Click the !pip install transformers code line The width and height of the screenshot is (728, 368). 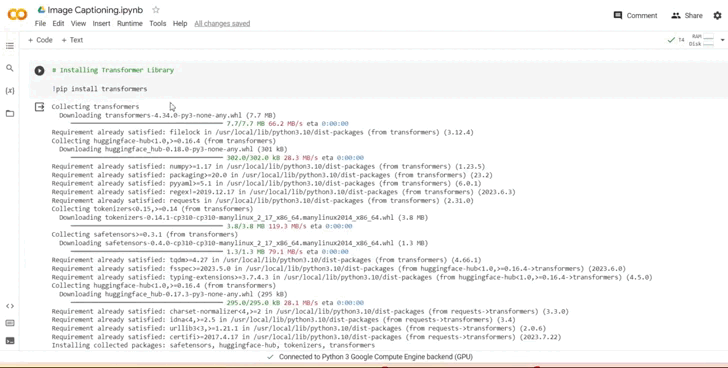tap(100, 89)
